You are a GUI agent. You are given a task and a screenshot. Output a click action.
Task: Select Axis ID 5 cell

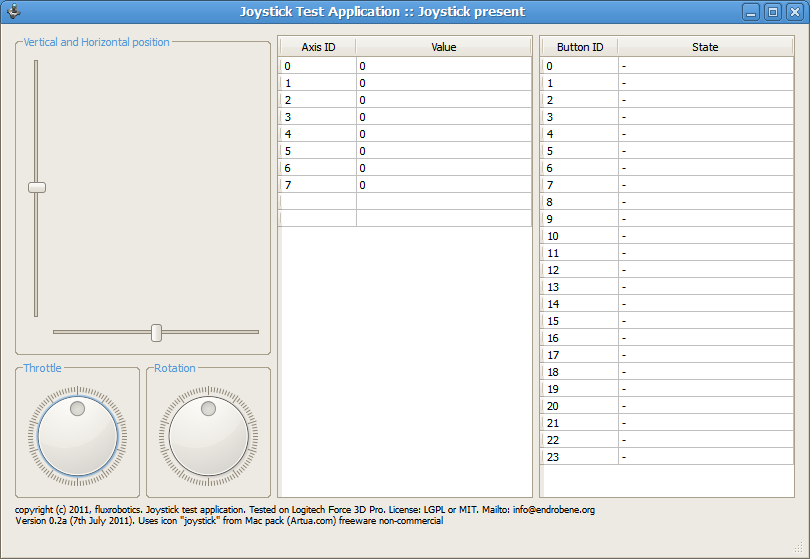coord(318,151)
